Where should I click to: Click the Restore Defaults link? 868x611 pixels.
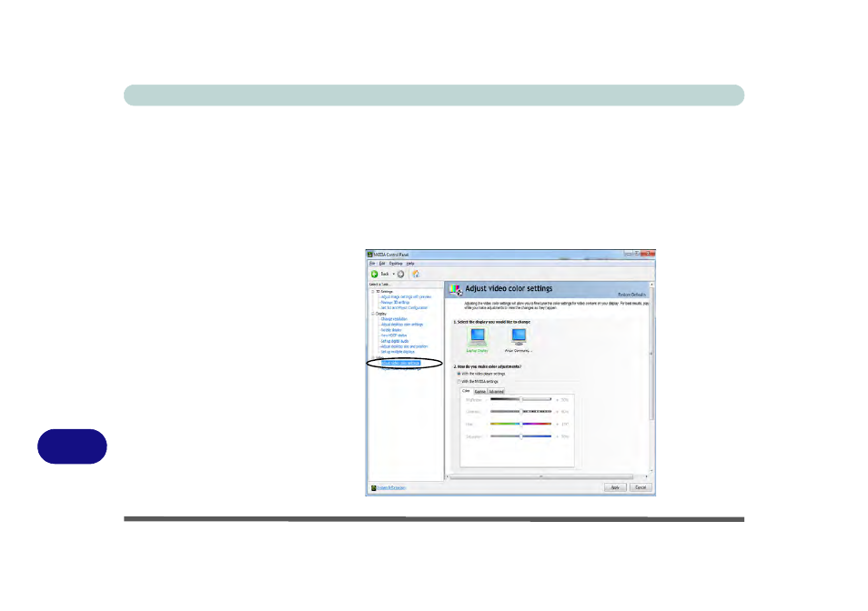tap(631, 295)
